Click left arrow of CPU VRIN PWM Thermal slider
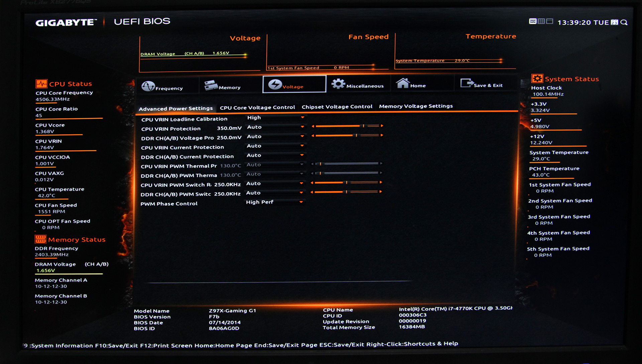This screenshot has height=364, width=642. 312,164
